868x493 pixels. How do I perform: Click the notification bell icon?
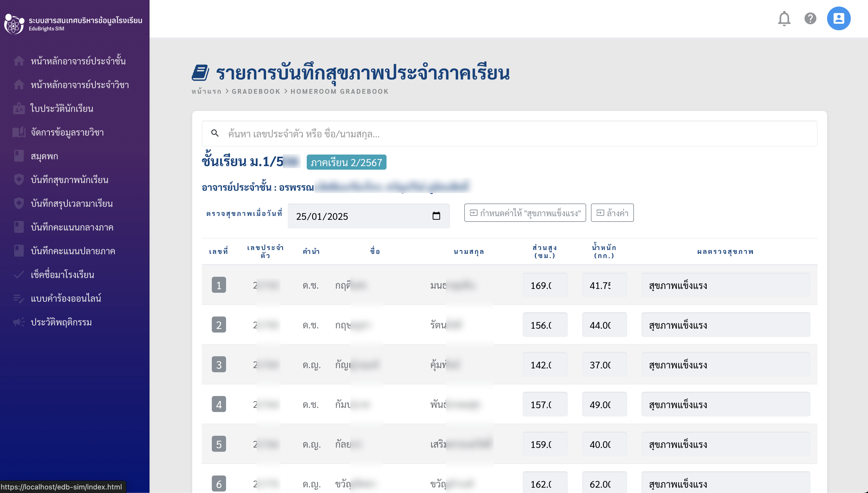click(x=784, y=19)
